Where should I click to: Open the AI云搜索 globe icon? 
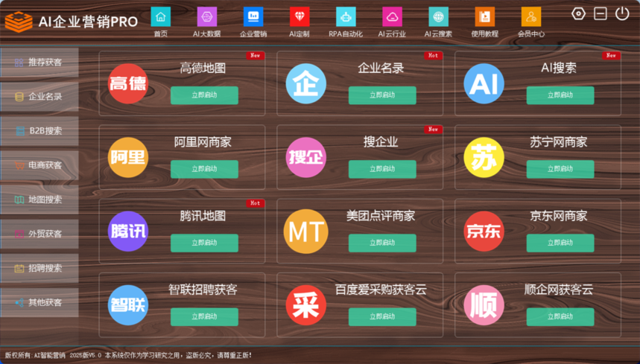pos(438,16)
